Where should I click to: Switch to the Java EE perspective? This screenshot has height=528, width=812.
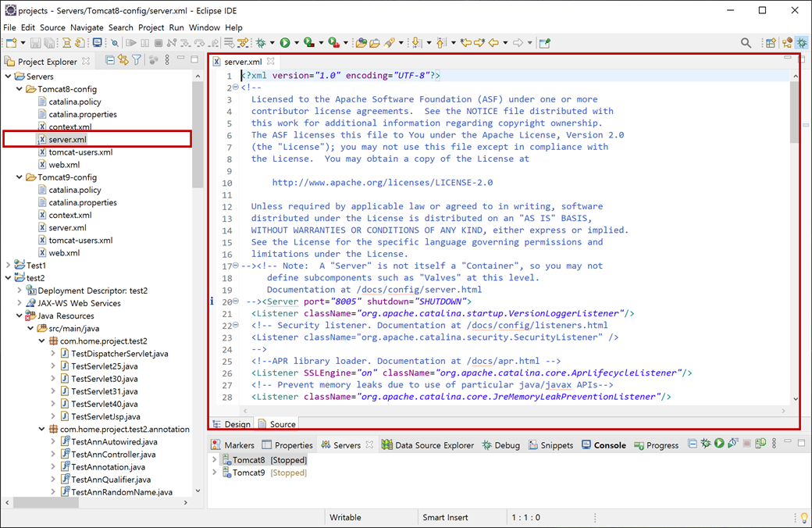coord(787,43)
